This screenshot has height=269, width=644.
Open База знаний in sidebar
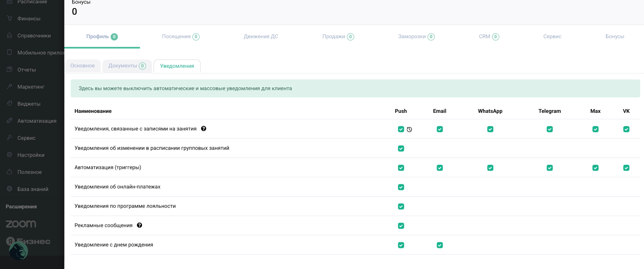(x=32, y=189)
